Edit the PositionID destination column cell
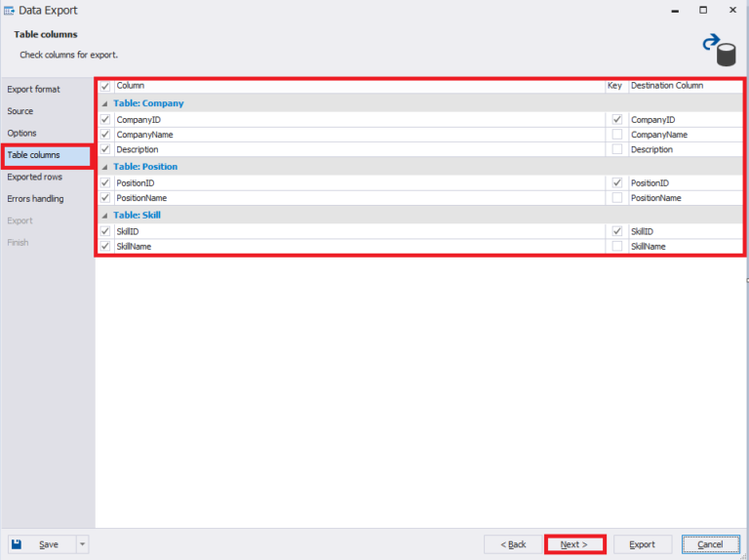749x560 pixels. pos(686,182)
